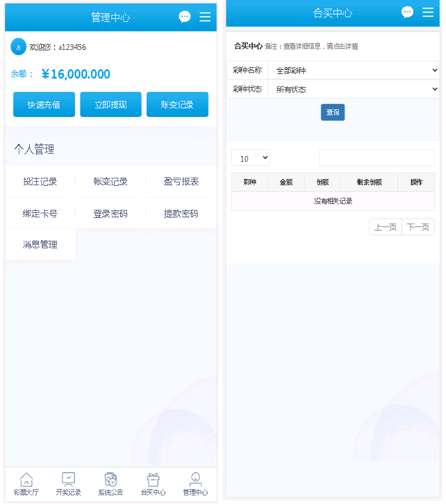The width and height of the screenshot is (446, 504).
Task: Open 绑定卡号 in 个人管理
Action: click(40, 214)
